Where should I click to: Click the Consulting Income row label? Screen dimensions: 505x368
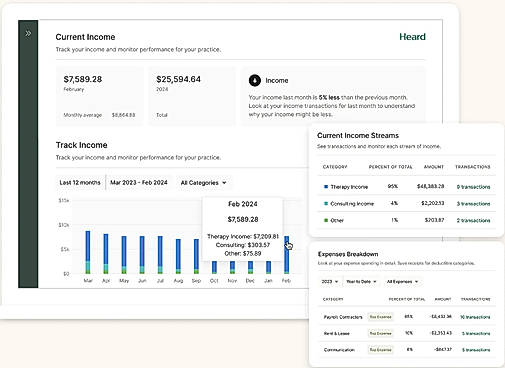tap(352, 204)
